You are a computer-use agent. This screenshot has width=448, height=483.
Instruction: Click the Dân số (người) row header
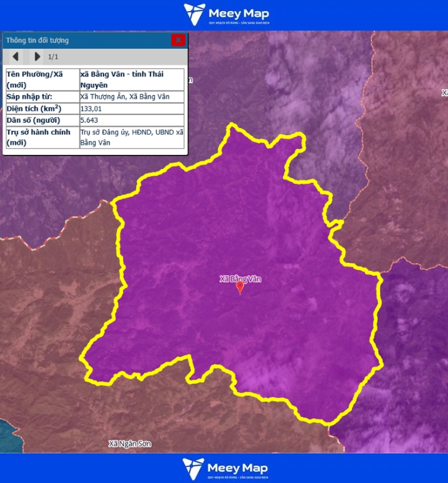(42, 120)
